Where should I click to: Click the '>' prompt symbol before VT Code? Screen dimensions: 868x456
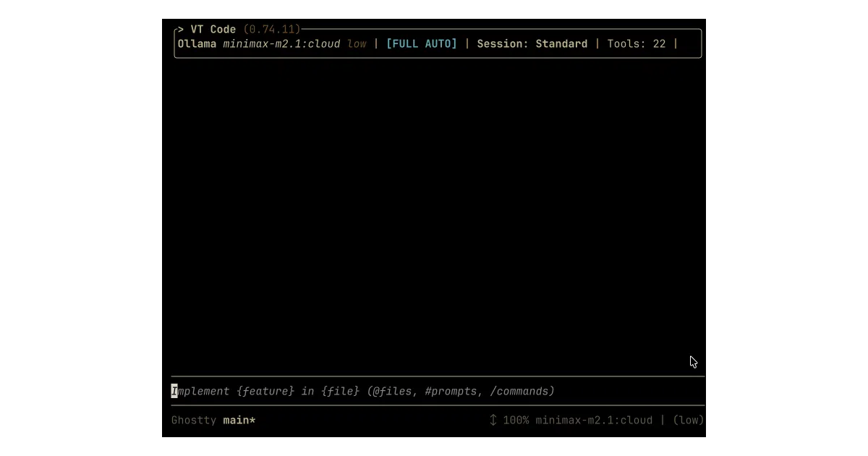point(181,30)
